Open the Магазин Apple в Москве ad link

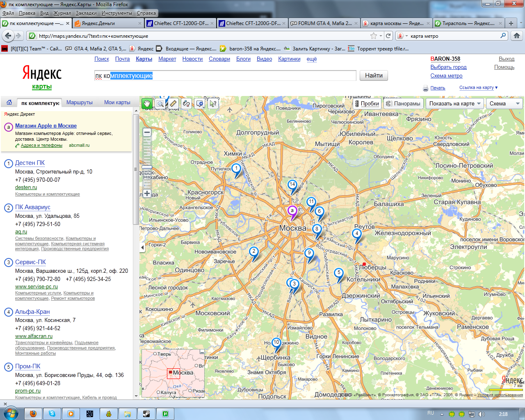tap(46, 126)
